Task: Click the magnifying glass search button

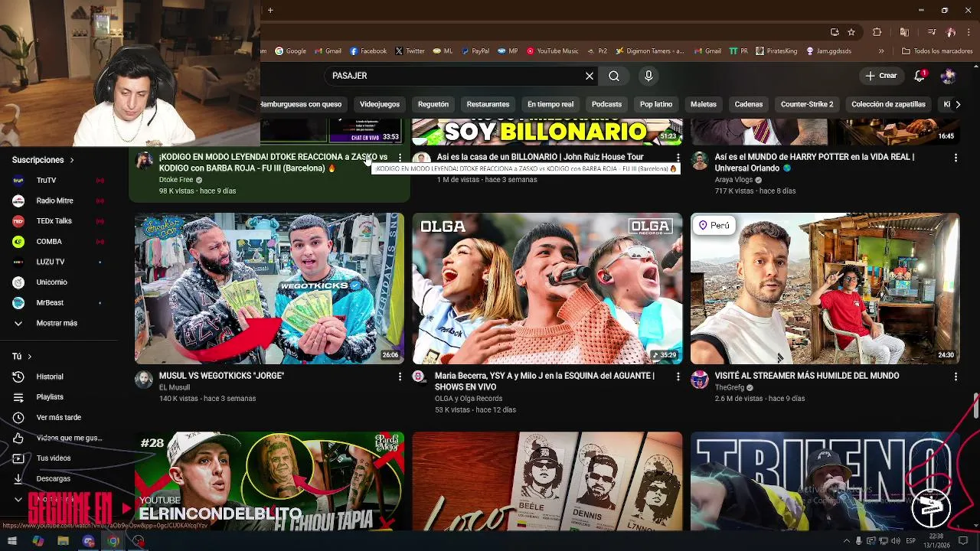Action: [x=614, y=76]
